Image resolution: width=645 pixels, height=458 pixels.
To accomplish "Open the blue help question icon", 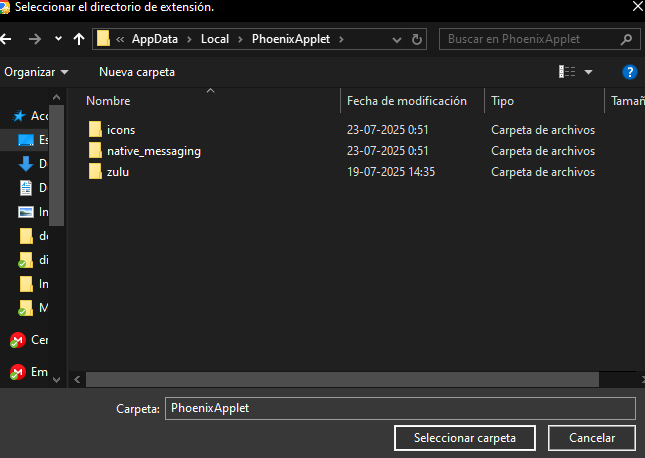I will 630,72.
